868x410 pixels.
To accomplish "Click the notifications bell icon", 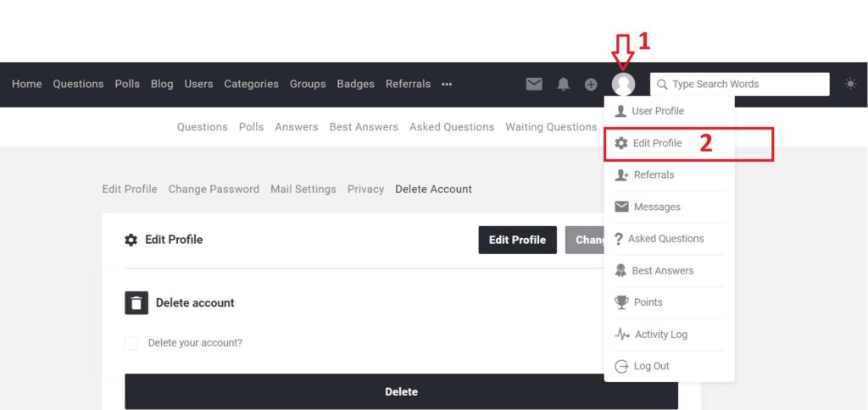I will (x=563, y=84).
